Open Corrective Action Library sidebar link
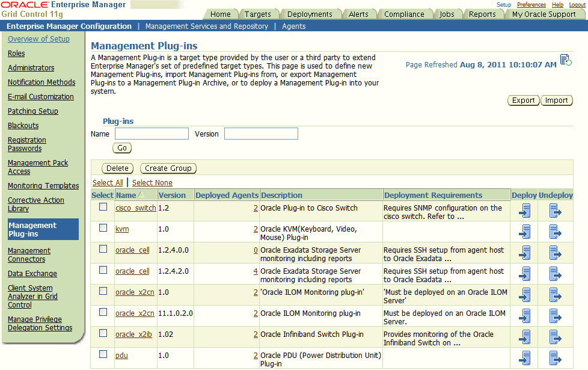 [x=36, y=204]
